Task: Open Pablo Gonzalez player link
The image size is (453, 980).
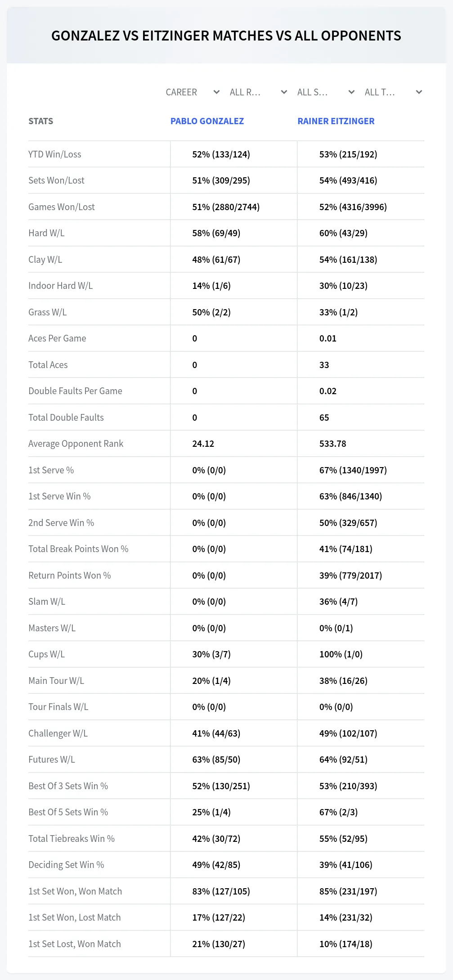Action: 207,121
